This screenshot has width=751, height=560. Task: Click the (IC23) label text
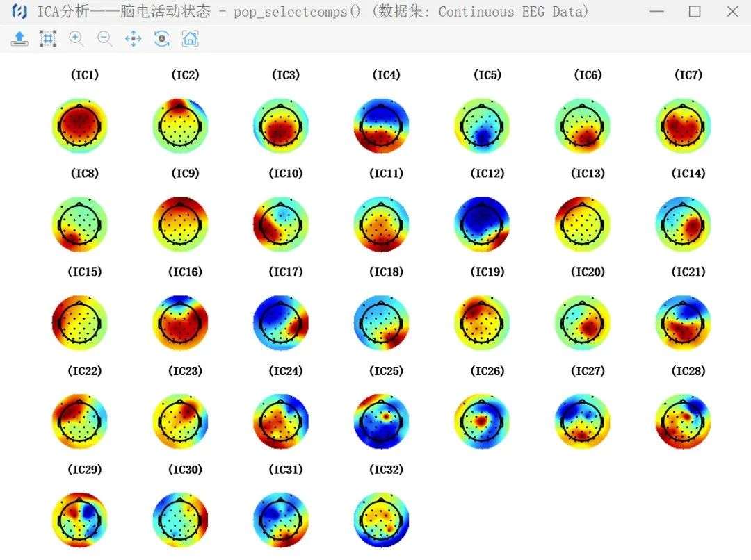186,371
